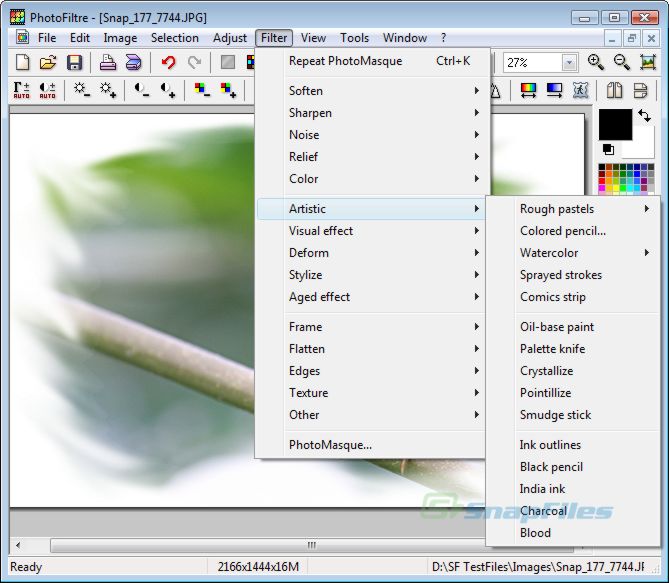Click the Save floppy disk icon

click(74, 62)
